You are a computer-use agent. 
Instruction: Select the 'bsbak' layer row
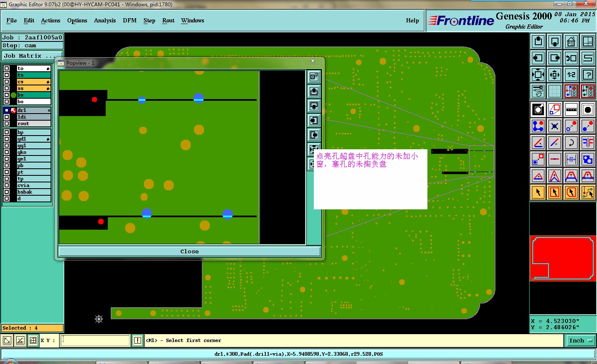34,192
